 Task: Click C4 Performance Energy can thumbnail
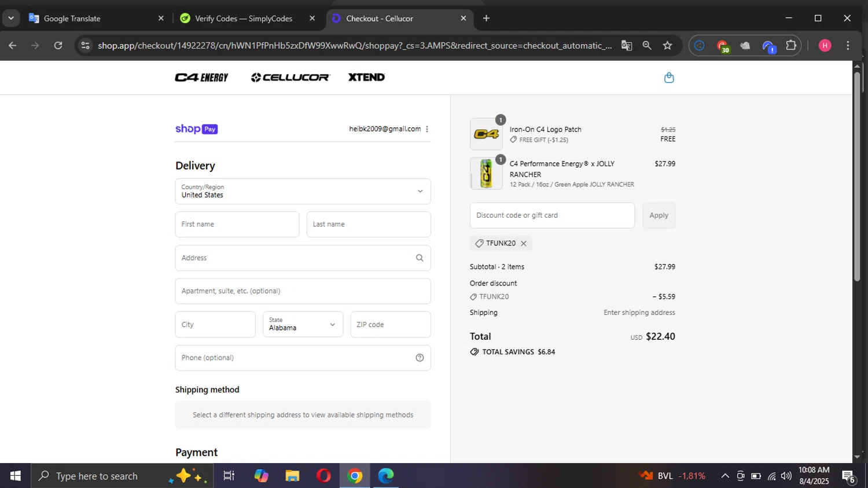(486, 174)
